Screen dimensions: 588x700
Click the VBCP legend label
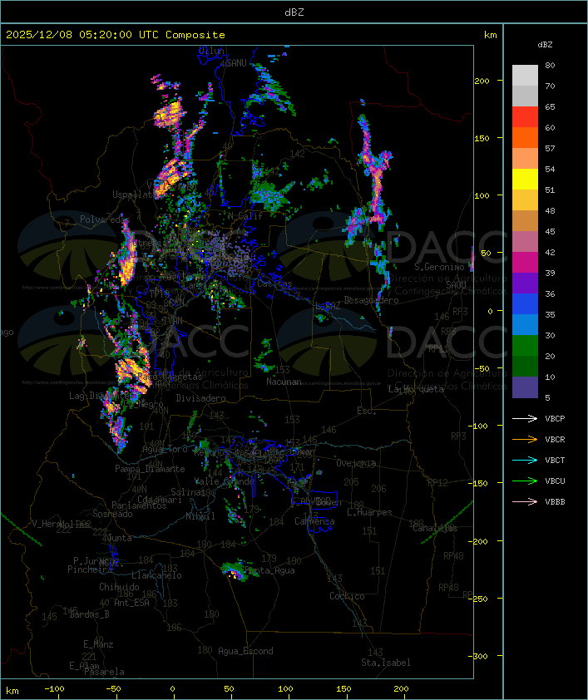coord(555,419)
